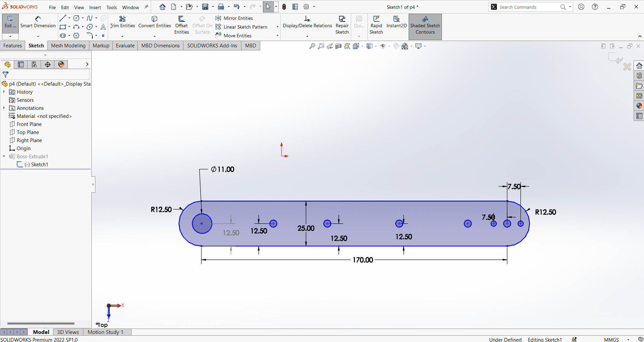Image resolution: width=644 pixels, height=342 pixels.
Task: Switch to the Features tab
Action: point(13,46)
